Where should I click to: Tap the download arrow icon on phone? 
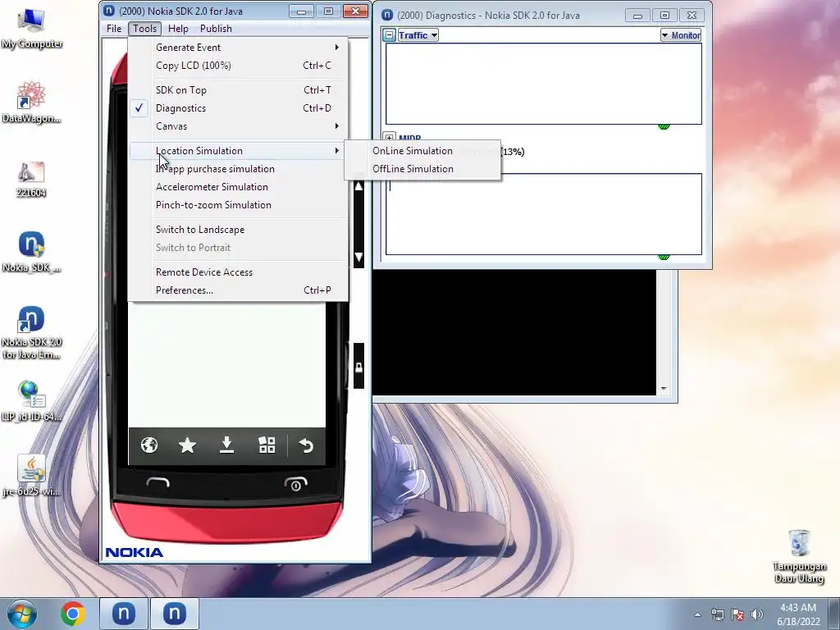[226, 445]
